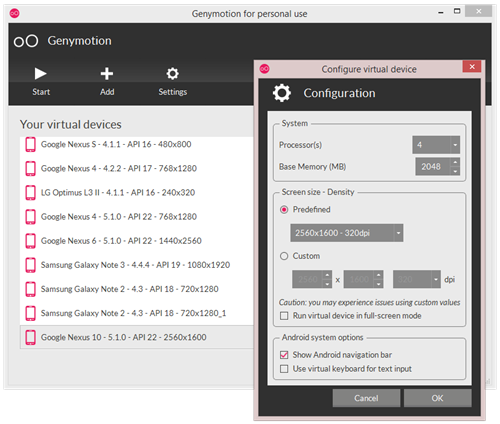Open the predefined 2560x1600 - 320dpi dropdown
Image resolution: width=500 pixels, height=424 pixels.
pos(347,233)
